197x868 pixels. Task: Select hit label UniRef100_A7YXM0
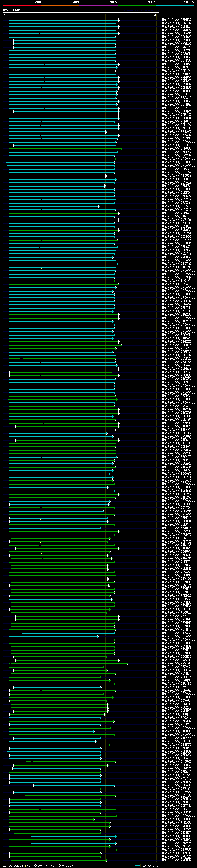177,135
